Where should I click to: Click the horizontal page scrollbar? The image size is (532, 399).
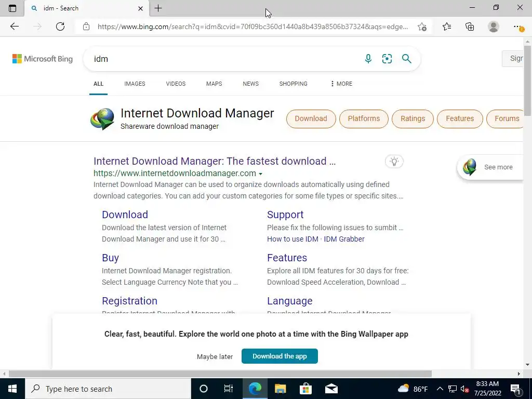click(220, 374)
